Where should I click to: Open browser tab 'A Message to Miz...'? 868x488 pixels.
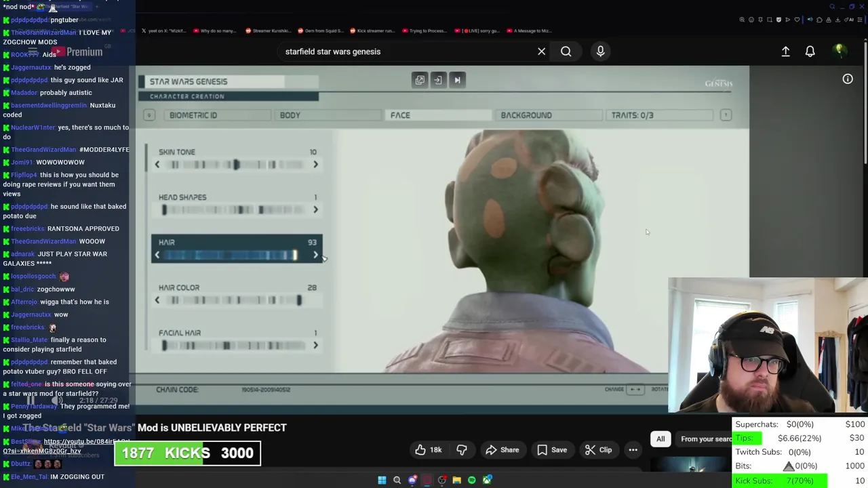point(529,30)
